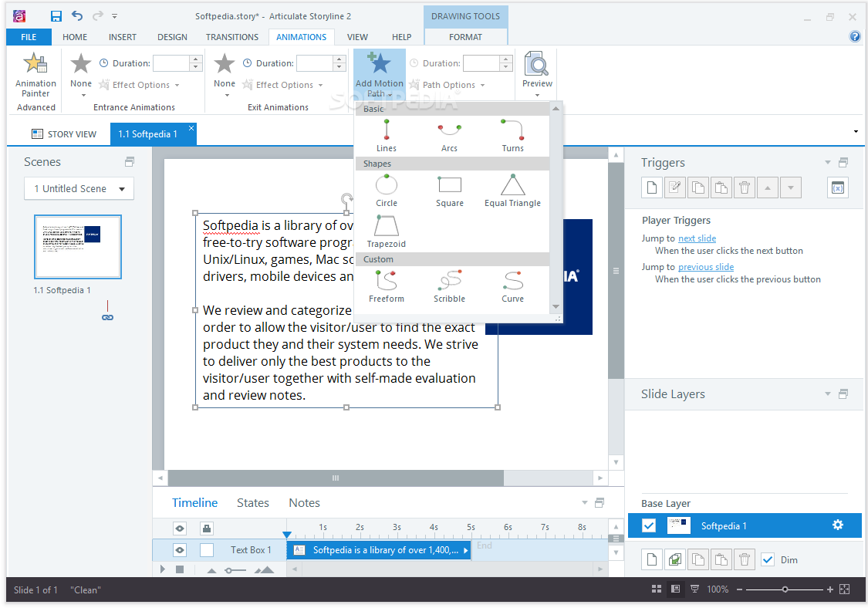The image size is (868, 608).
Task: Open Path Options dropdown
Action: coord(448,85)
